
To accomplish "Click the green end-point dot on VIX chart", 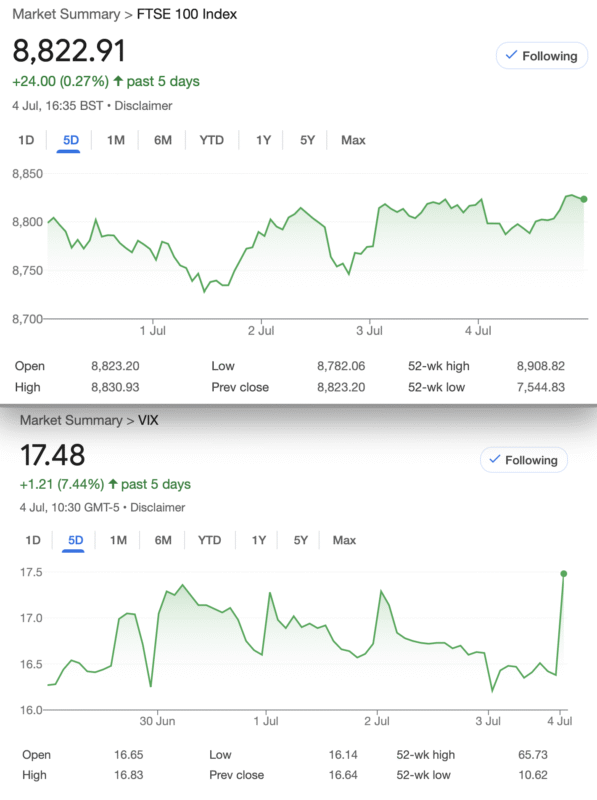I will pos(564,574).
